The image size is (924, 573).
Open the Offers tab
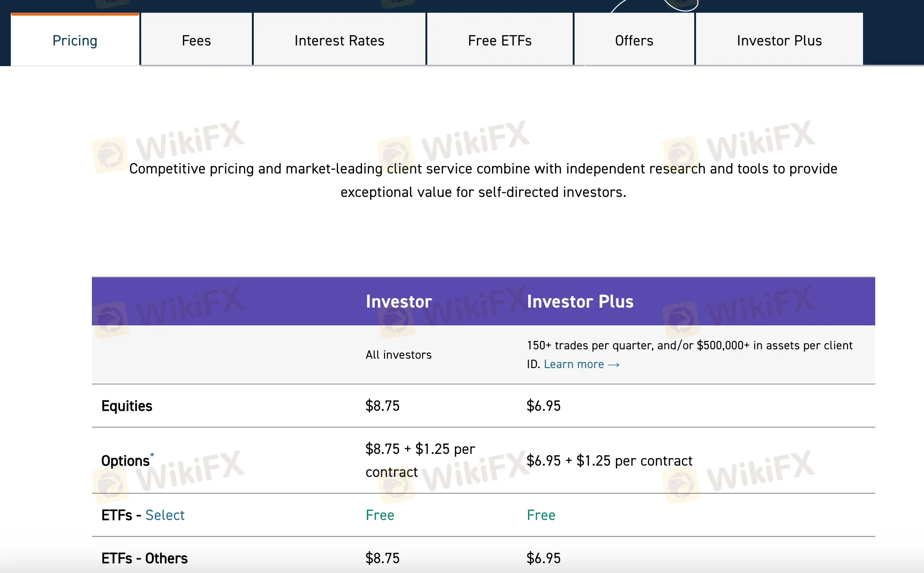point(634,41)
